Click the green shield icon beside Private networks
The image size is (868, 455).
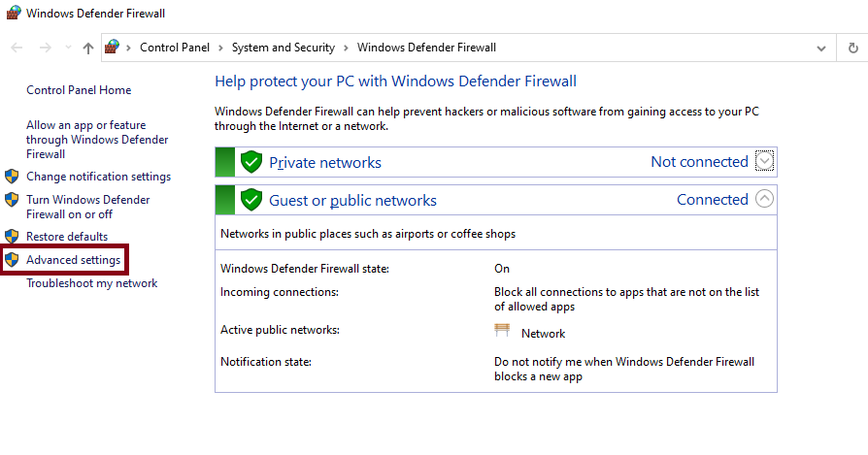[251, 162]
